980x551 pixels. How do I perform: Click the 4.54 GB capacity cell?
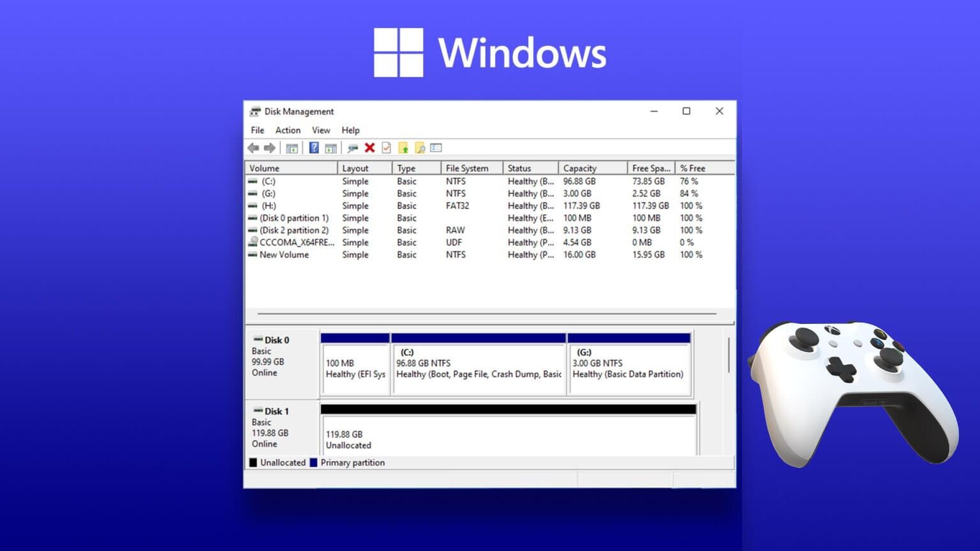coord(577,242)
